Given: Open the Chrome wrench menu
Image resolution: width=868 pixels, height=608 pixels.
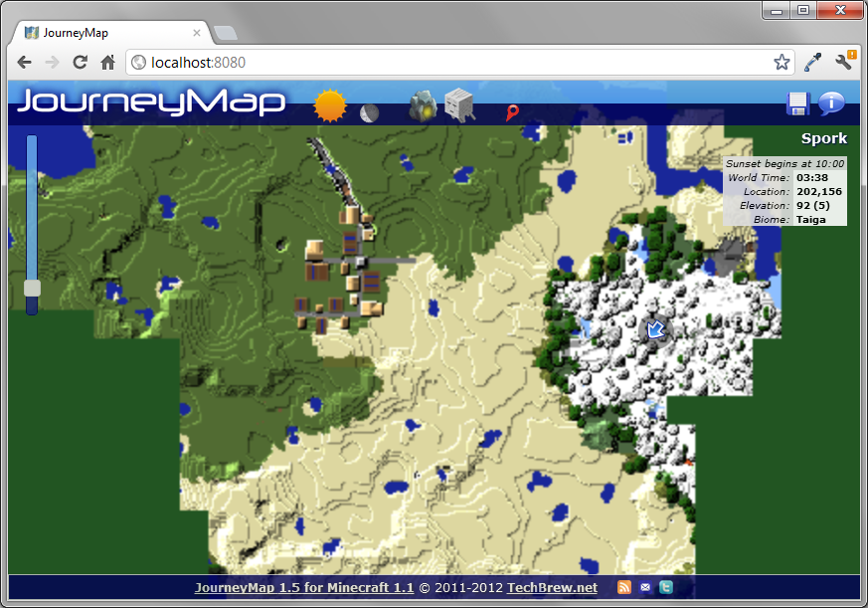Looking at the screenshot, I should point(844,61).
